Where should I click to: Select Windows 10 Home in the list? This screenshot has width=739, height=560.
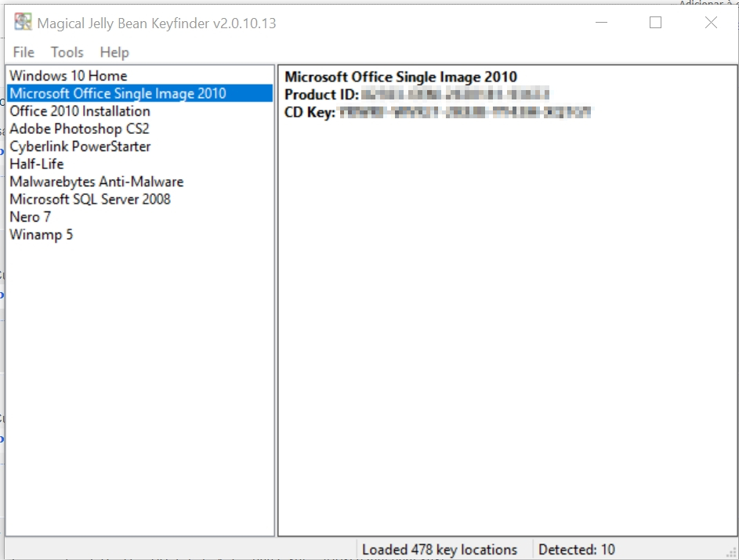[x=139, y=76]
